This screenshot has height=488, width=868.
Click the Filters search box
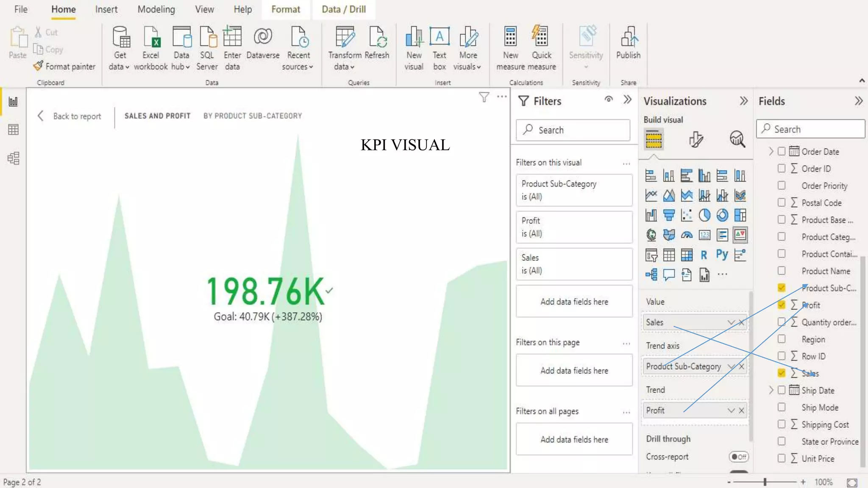pos(573,130)
